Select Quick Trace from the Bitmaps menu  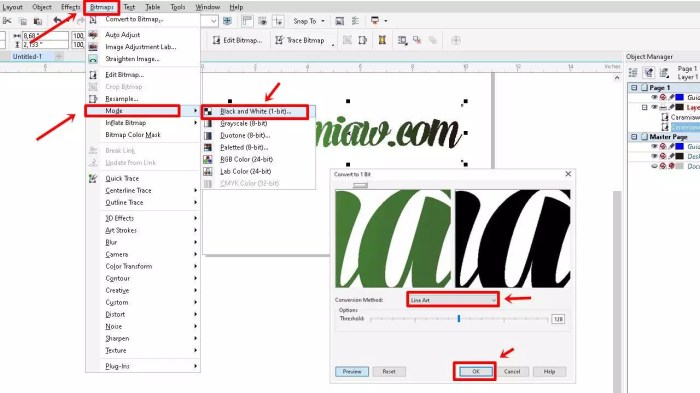point(122,178)
